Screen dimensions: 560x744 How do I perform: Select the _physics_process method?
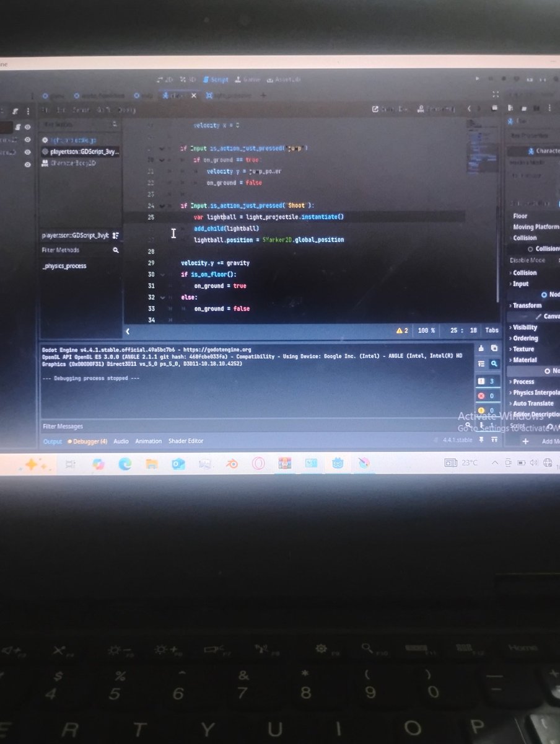(64, 265)
